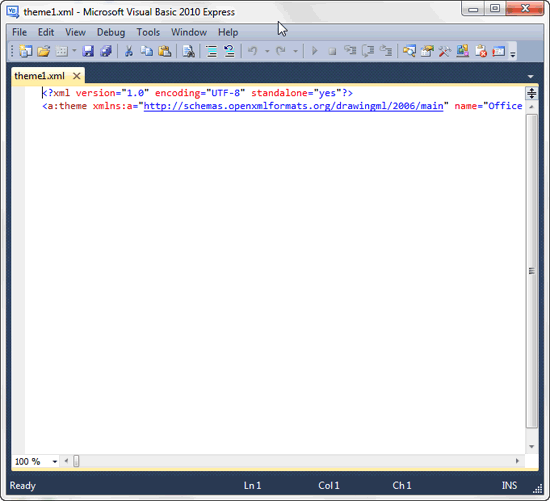Screen dimensions: 550x501
Task: Click the Step Out debug icon
Action: pyautogui.click(x=386, y=51)
